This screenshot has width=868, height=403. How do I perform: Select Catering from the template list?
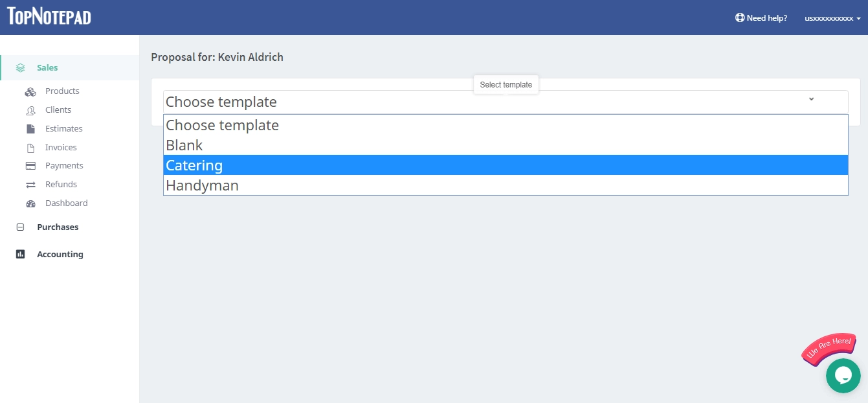pos(194,165)
